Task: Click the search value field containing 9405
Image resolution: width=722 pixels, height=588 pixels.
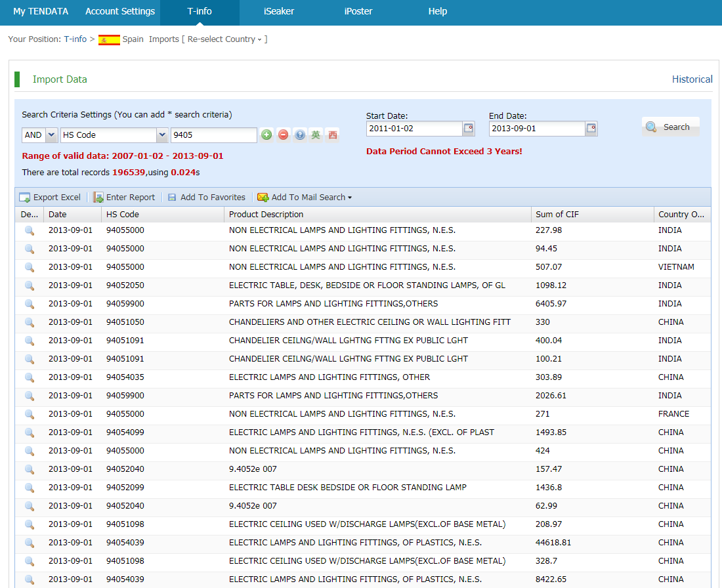Action: pyautogui.click(x=213, y=135)
